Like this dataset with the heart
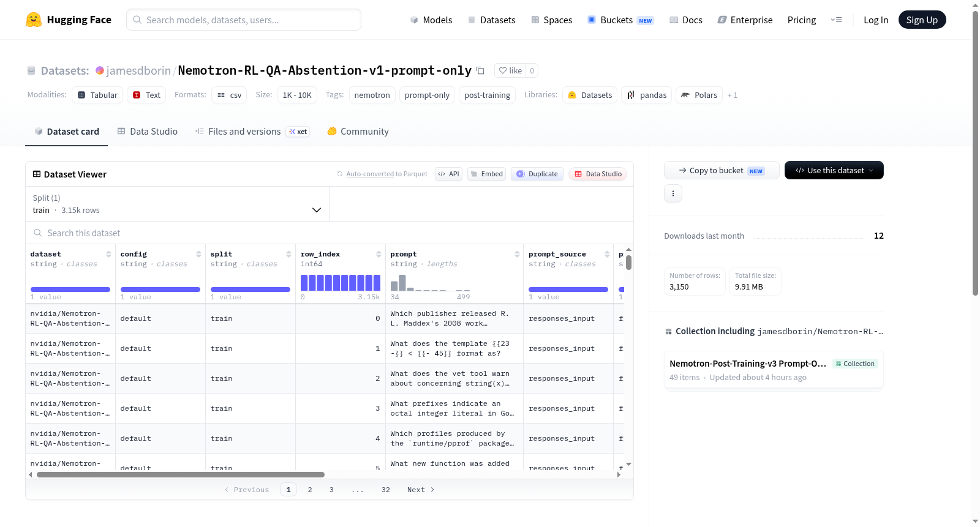This screenshot has height=527, width=980. [x=510, y=70]
